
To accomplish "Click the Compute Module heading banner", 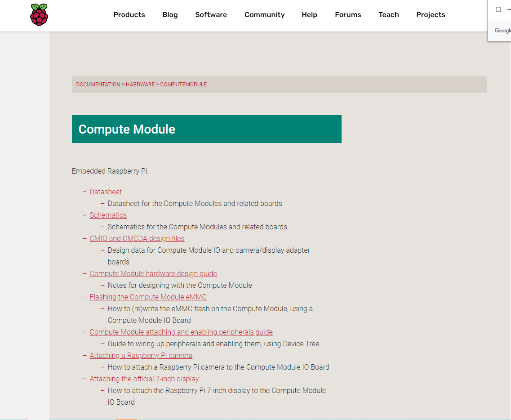I will pos(207,129).
